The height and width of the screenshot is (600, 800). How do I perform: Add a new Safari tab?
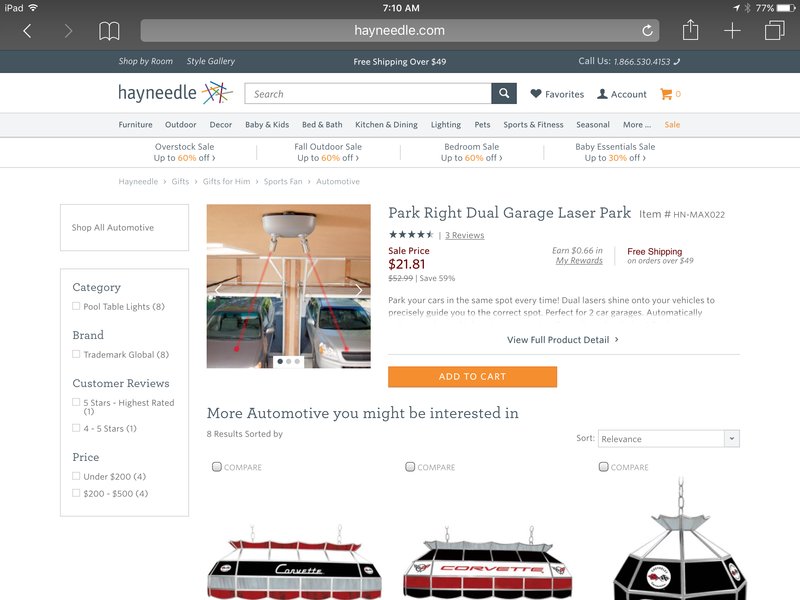point(732,31)
